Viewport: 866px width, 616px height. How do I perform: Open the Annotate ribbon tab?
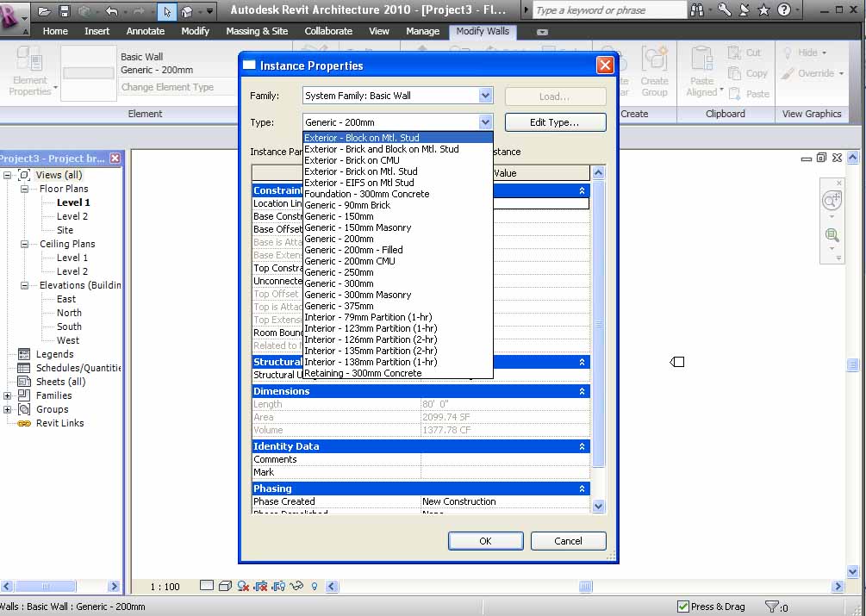coord(146,31)
